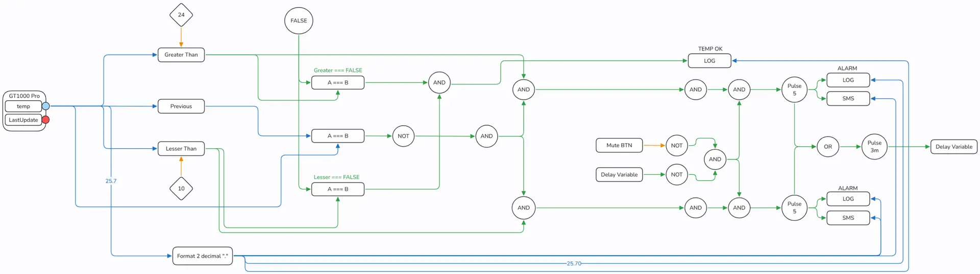
Task: Select the Lesser Than comparison block
Action: pyautogui.click(x=181, y=149)
